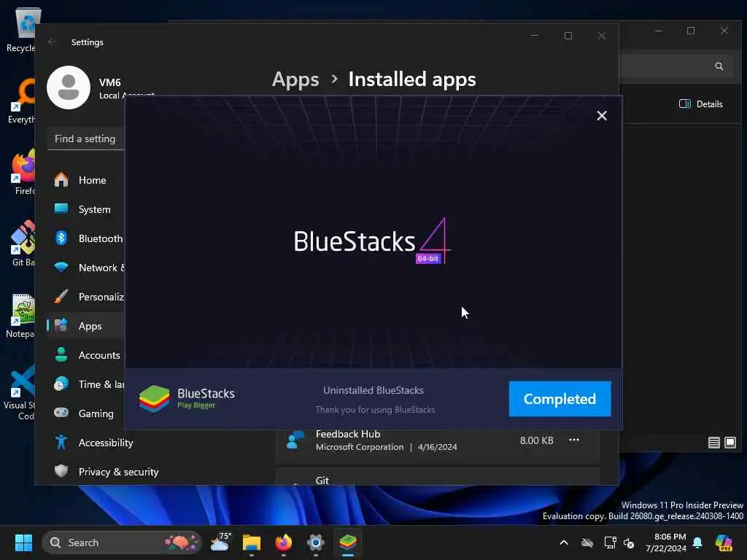Click the Notepad++ desktop shortcut
Viewport: 747px width, 560px height.
[20, 315]
